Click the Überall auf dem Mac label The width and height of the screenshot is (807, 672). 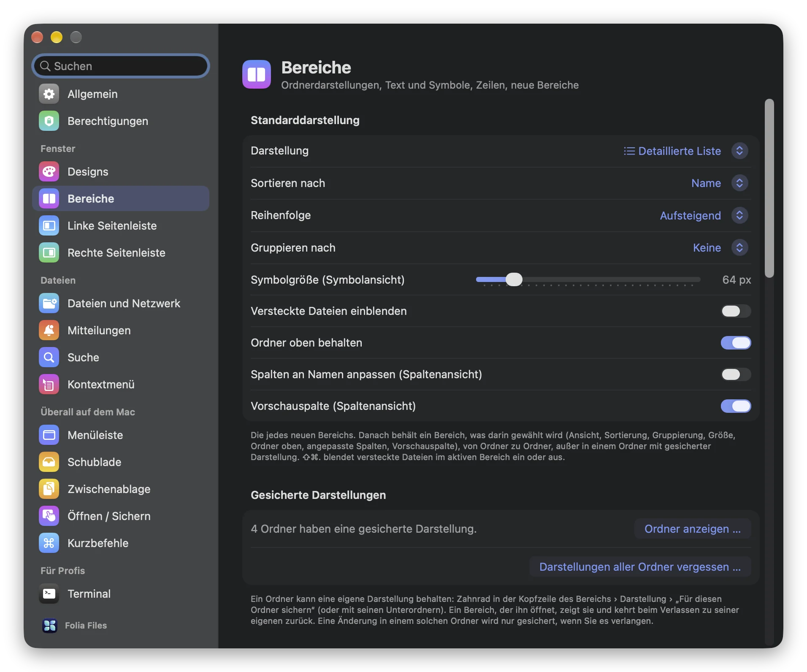88,412
